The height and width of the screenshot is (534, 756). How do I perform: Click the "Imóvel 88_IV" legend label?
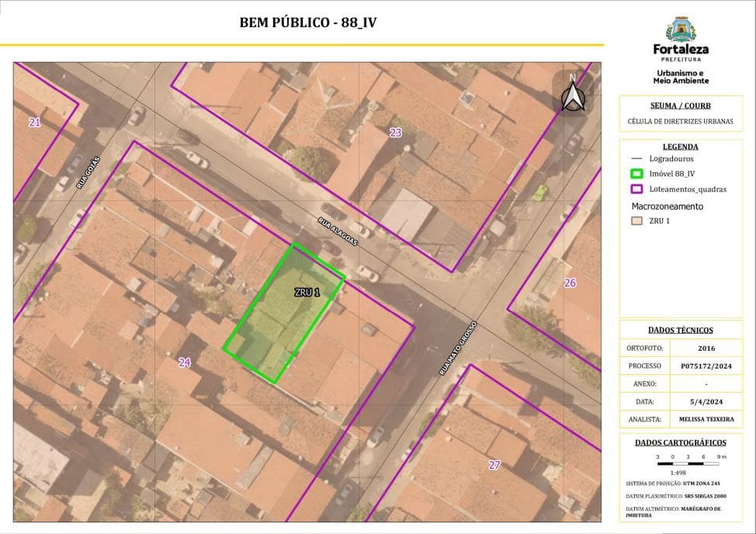click(x=671, y=174)
